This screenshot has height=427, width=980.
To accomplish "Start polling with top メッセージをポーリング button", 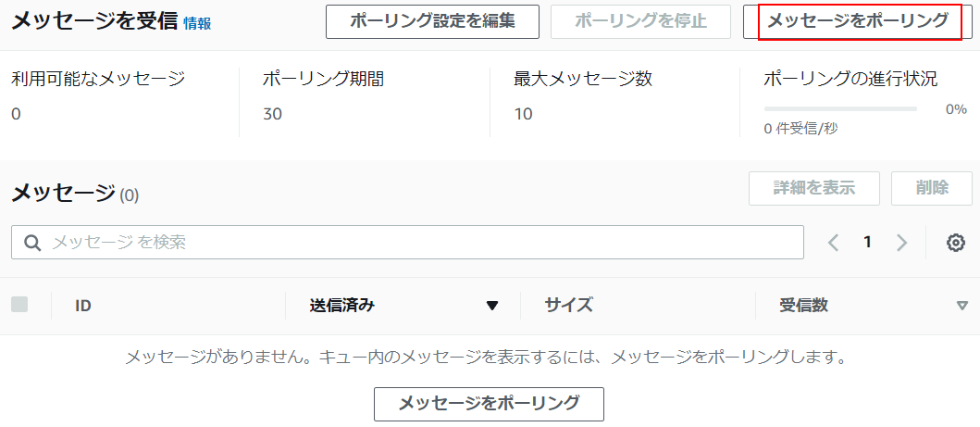I will 858,21.
